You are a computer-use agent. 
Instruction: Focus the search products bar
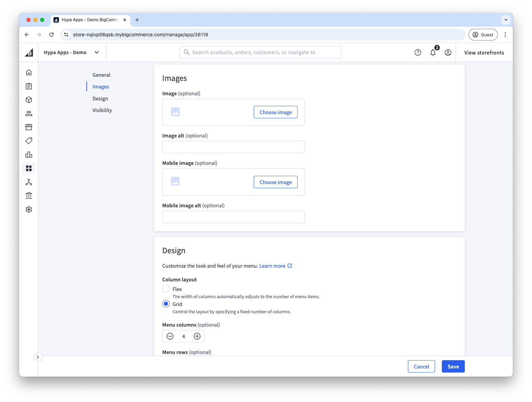261,52
